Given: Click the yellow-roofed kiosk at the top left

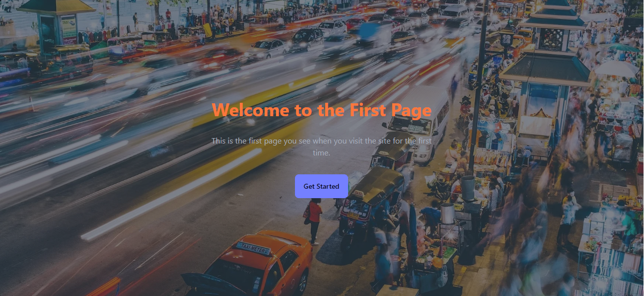Looking at the screenshot, I should pos(55,22).
